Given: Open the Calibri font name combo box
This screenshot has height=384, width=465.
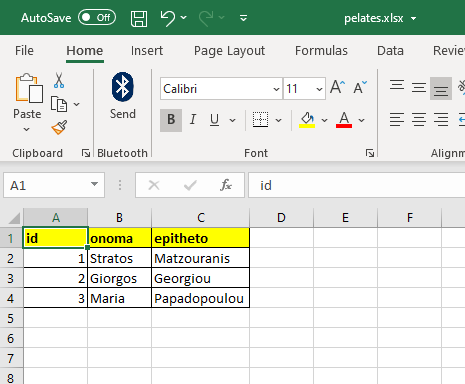Looking at the screenshot, I should coord(221,89).
